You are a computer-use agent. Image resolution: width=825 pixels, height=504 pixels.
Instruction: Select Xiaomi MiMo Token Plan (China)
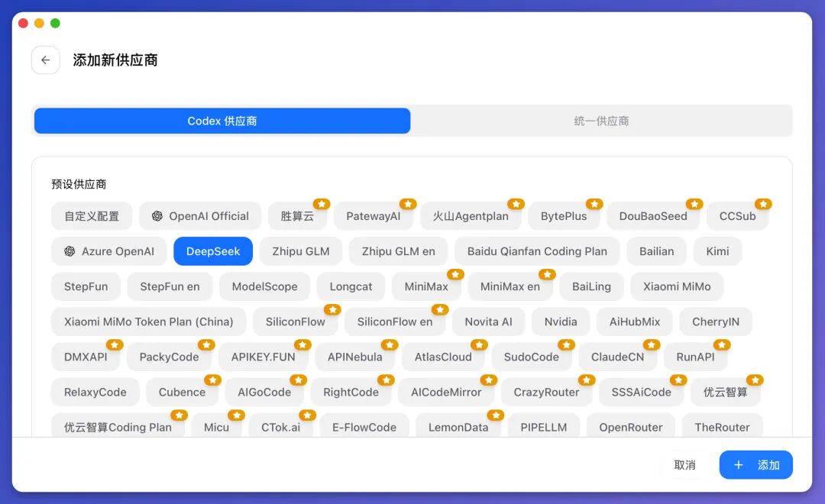click(148, 322)
